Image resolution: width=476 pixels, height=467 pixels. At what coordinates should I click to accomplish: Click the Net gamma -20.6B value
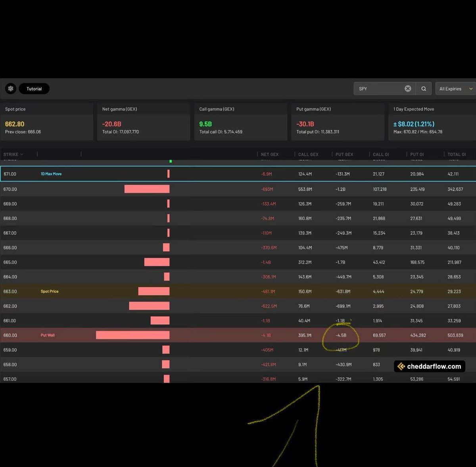tap(111, 124)
